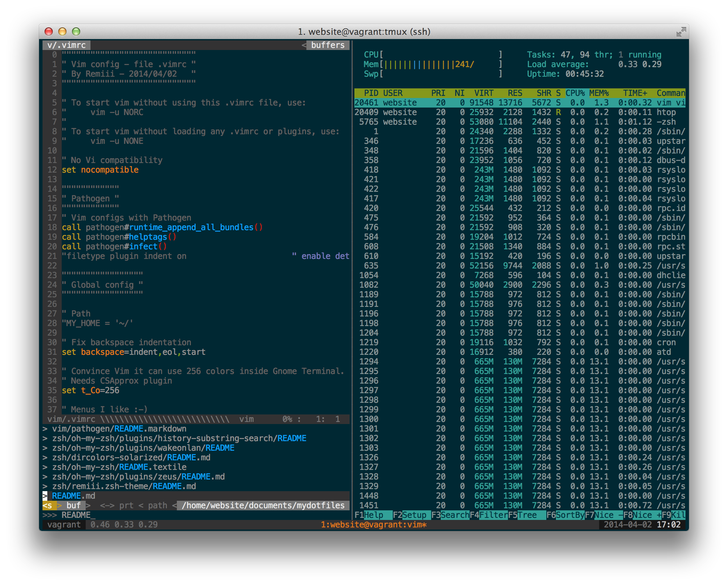Screen dimensions: 728x585
Task: Select the v/.vimrc buffer tab
Action: pyautogui.click(x=66, y=45)
